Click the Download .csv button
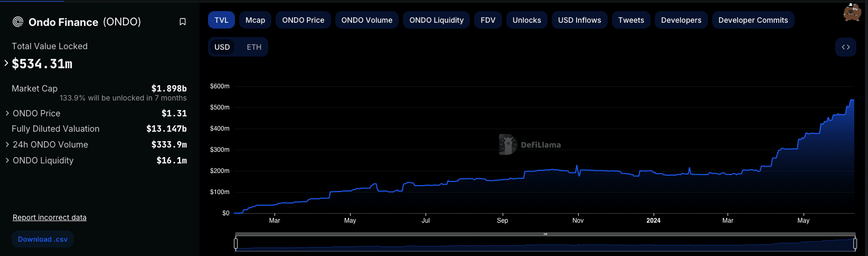Viewport: 868px width, 256px height. coord(43,239)
